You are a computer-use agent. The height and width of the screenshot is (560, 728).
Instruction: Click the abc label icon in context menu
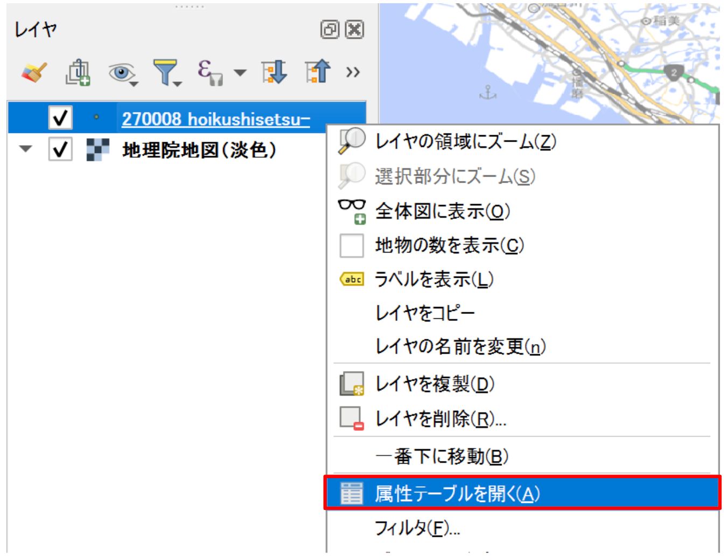352,279
